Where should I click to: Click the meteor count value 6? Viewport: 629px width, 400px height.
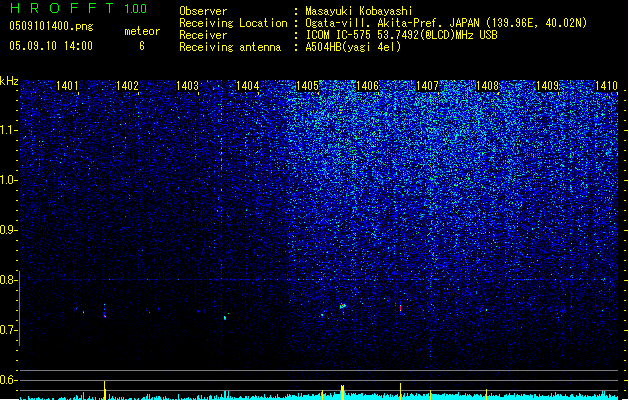click(142, 46)
